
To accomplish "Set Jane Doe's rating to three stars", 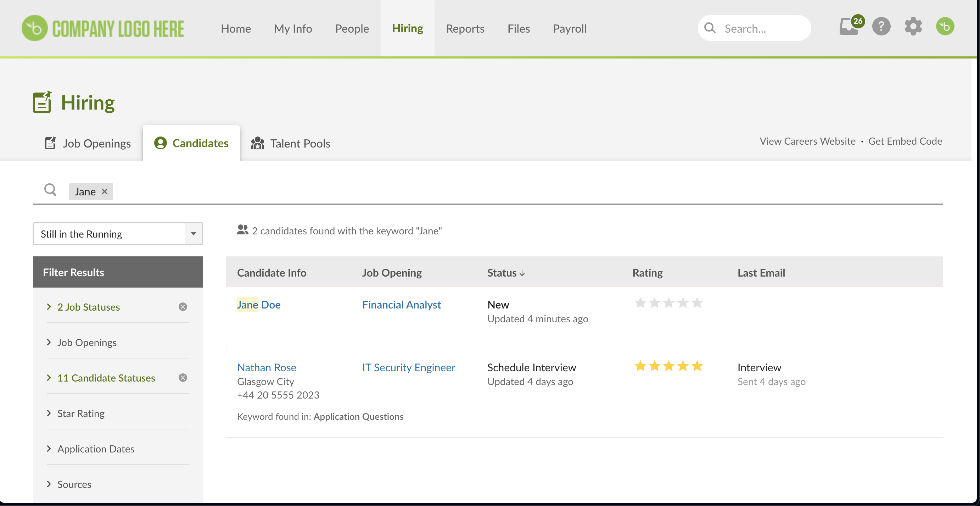I will coord(668,303).
